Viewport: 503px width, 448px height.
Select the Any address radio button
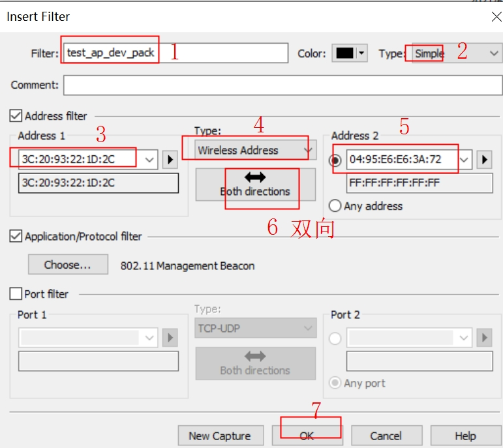[x=335, y=205]
